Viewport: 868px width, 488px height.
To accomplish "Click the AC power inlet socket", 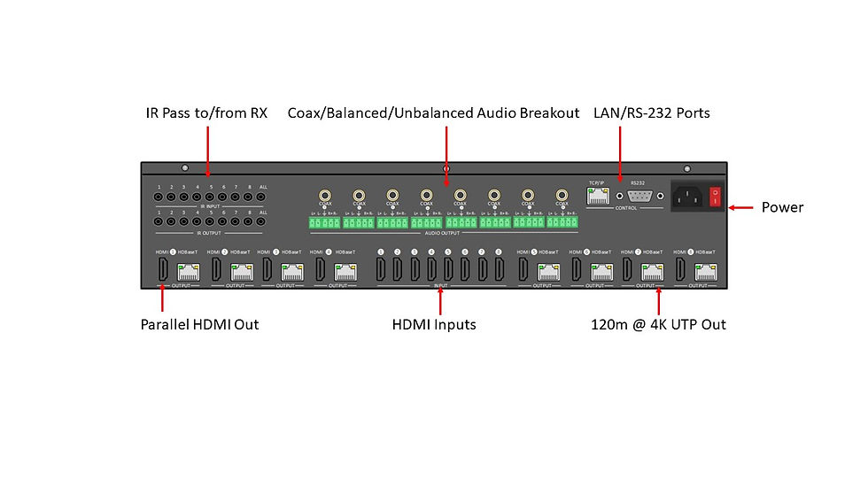I will tap(687, 197).
